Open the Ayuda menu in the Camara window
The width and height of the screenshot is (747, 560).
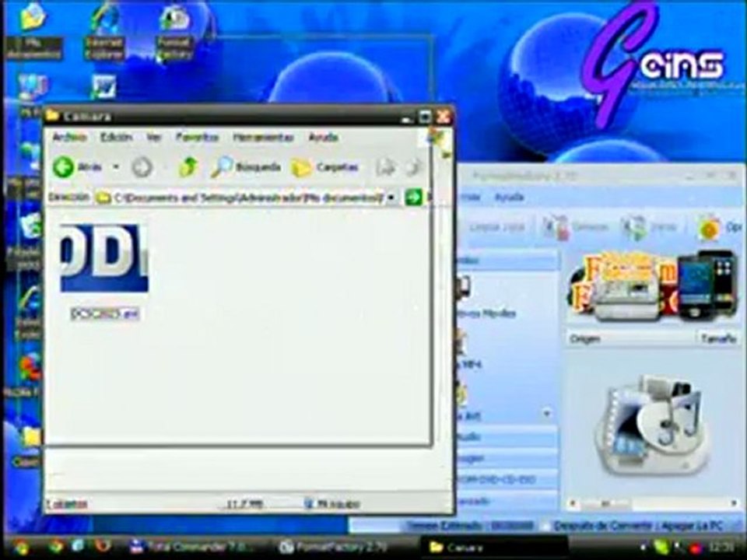coord(324,138)
